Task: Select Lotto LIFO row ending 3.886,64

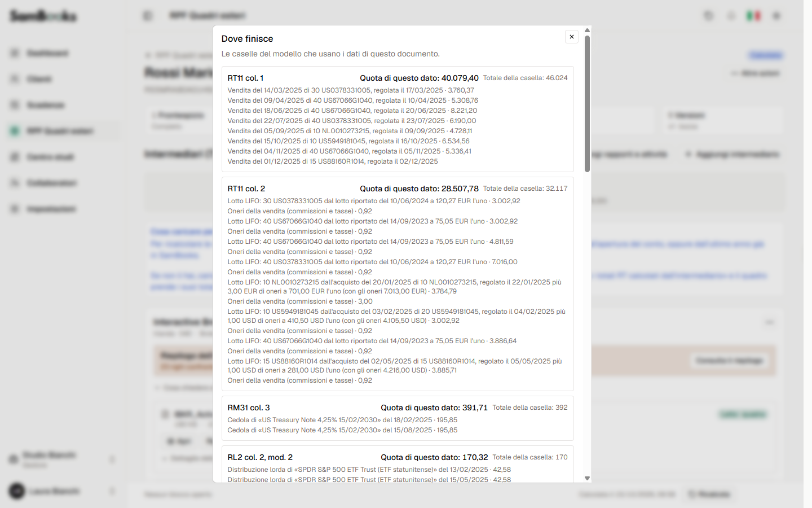Action: point(372,341)
